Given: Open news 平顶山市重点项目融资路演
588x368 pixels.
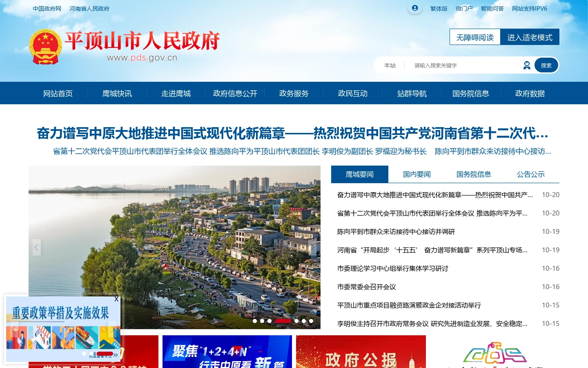Looking at the screenshot, I should 409,305.
